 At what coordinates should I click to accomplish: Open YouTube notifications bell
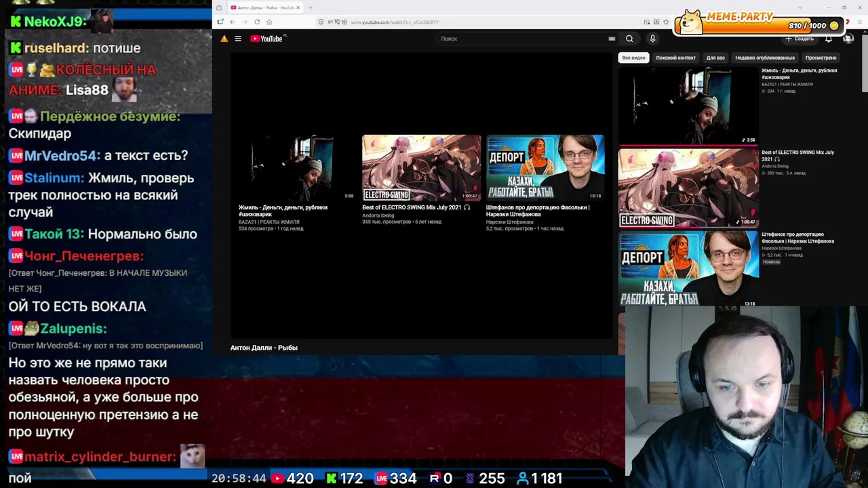pyautogui.click(x=829, y=39)
